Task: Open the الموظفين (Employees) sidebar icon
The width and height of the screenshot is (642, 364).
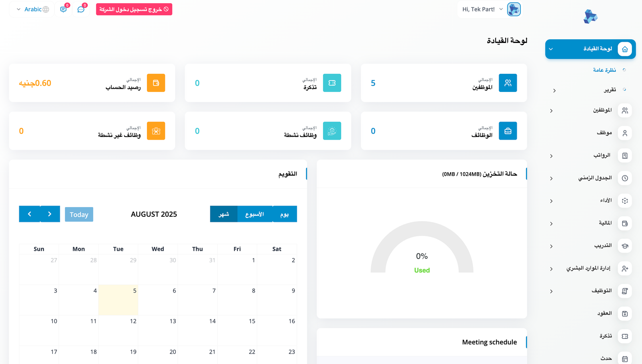Action: click(x=625, y=110)
